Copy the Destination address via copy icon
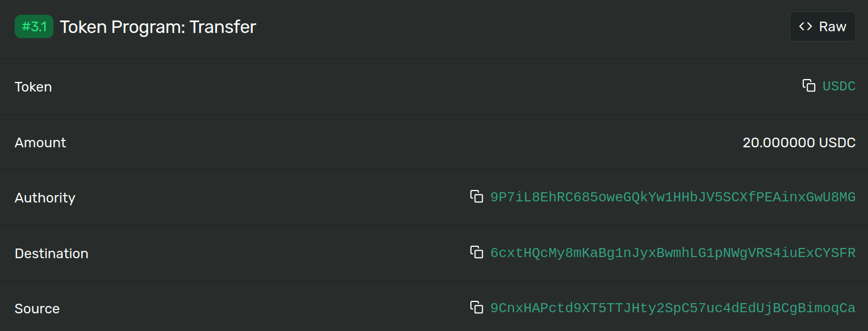The width and height of the screenshot is (868, 331). (x=477, y=252)
